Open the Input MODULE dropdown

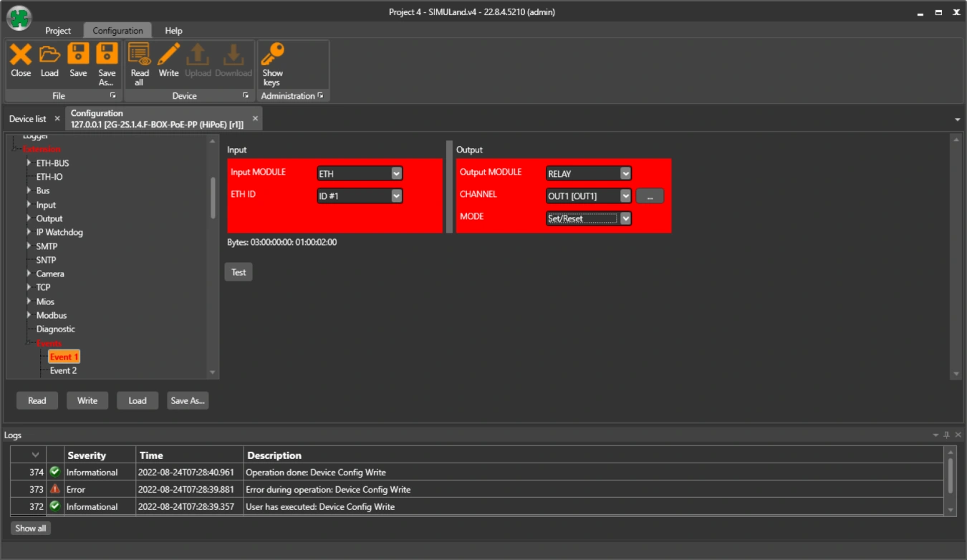point(397,173)
